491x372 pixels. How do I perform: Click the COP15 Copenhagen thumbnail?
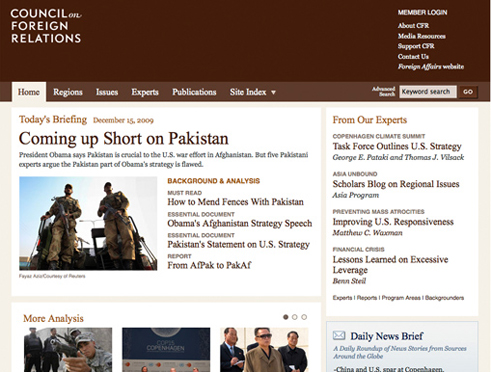pos(166,350)
